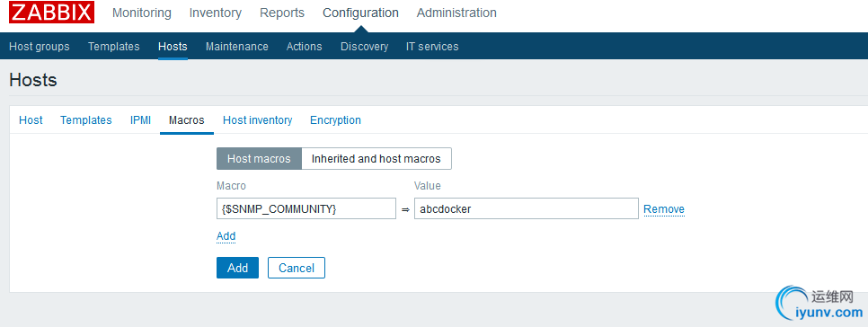Open the Maintenance submenu

[237, 47]
